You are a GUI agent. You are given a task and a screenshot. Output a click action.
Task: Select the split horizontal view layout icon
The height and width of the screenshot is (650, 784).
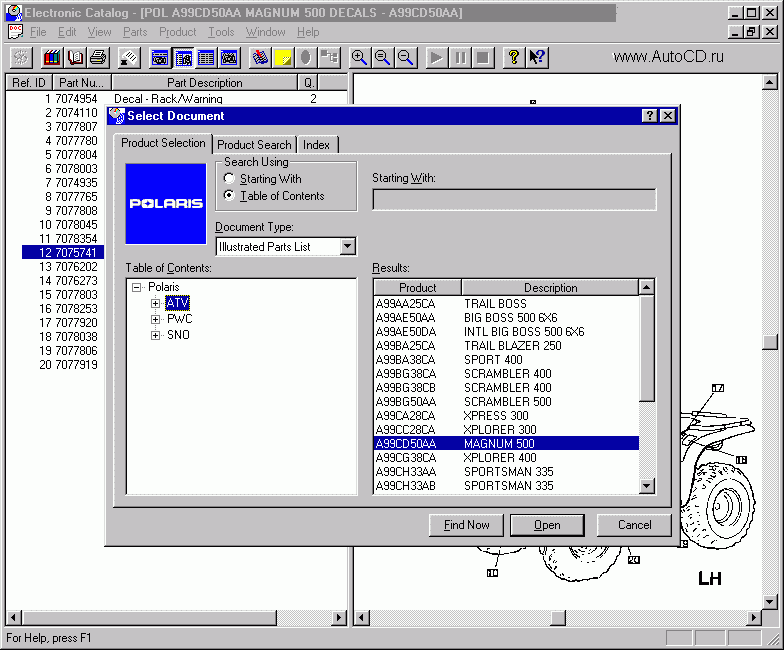click(x=160, y=58)
